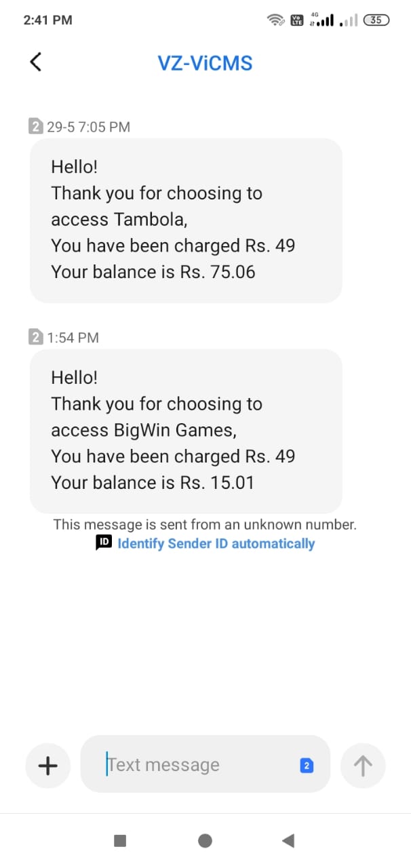Focus the Text message input field
Viewport: 411px width, 868px height.
coord(197,765)
